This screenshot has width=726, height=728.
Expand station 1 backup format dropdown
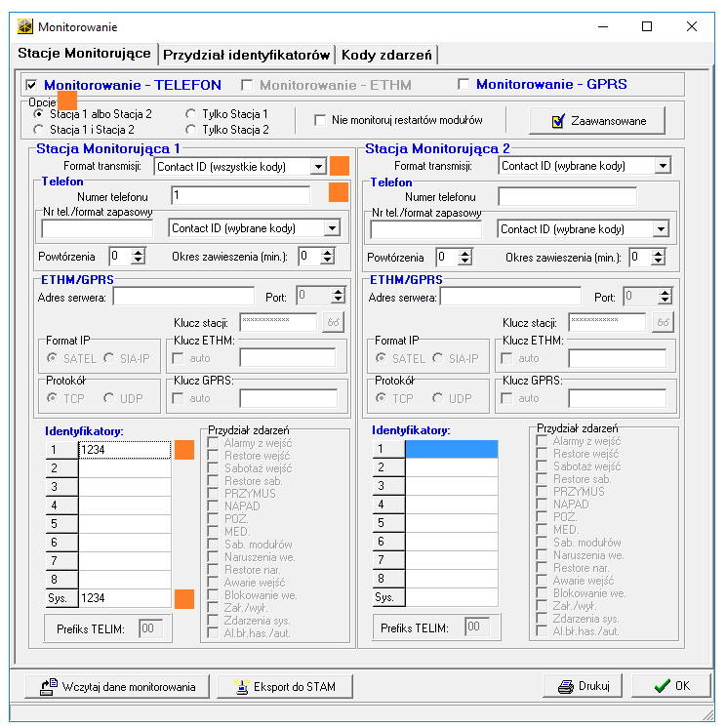tap(332, 228)
